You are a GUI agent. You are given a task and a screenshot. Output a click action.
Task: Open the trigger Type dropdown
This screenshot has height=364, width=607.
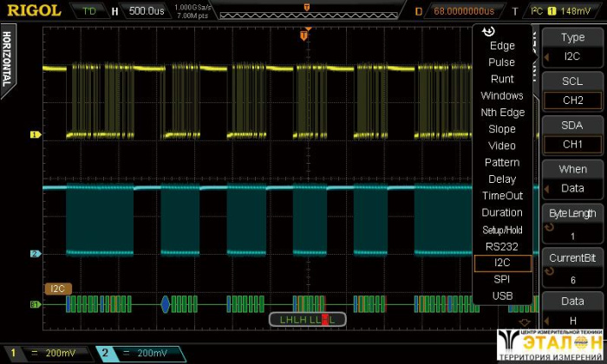pos(572,47)
